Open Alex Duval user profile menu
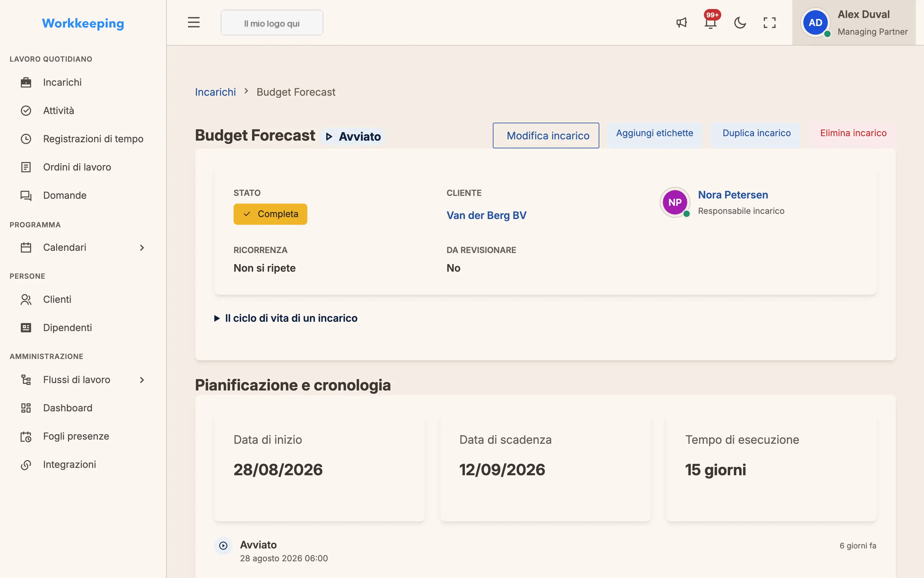Image resolution: width=924 pixels, height=578 pixels. point(854,22)
